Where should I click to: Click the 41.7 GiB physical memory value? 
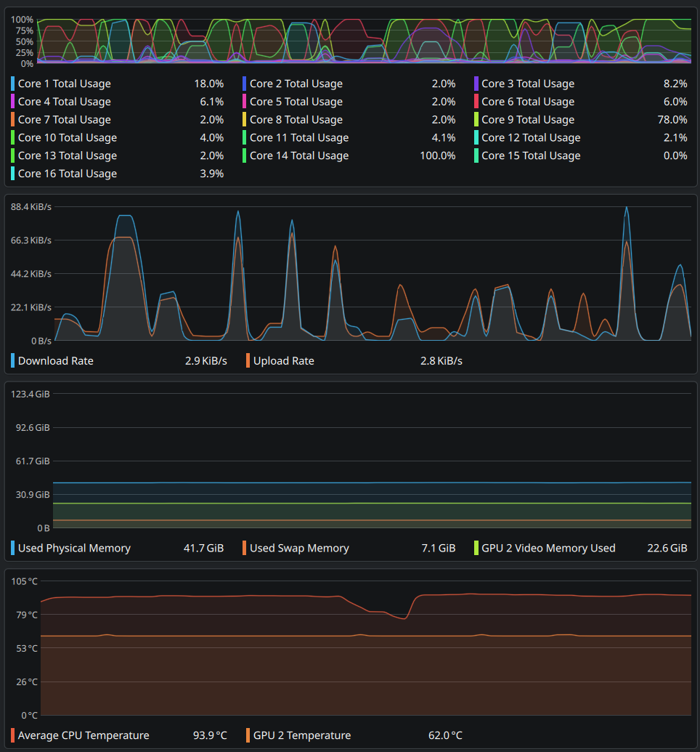click(204, 548)
